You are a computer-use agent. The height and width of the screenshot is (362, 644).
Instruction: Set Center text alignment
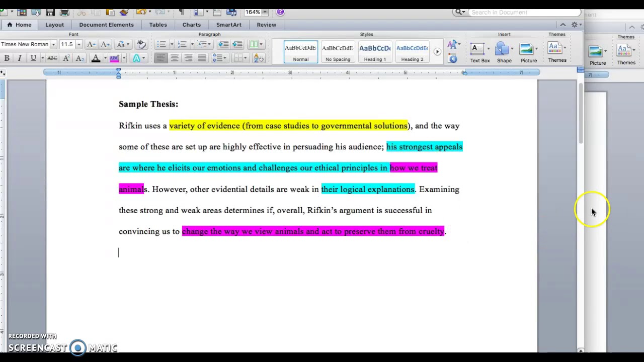(174, 58)
